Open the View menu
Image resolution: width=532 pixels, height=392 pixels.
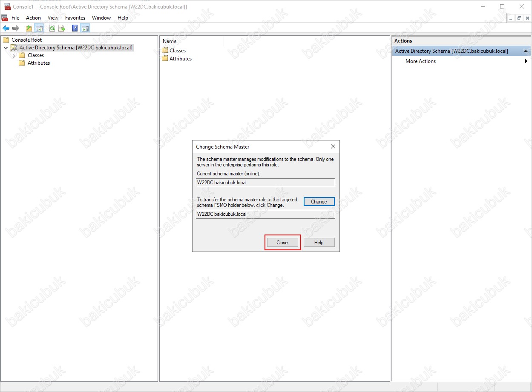[53, 18]
